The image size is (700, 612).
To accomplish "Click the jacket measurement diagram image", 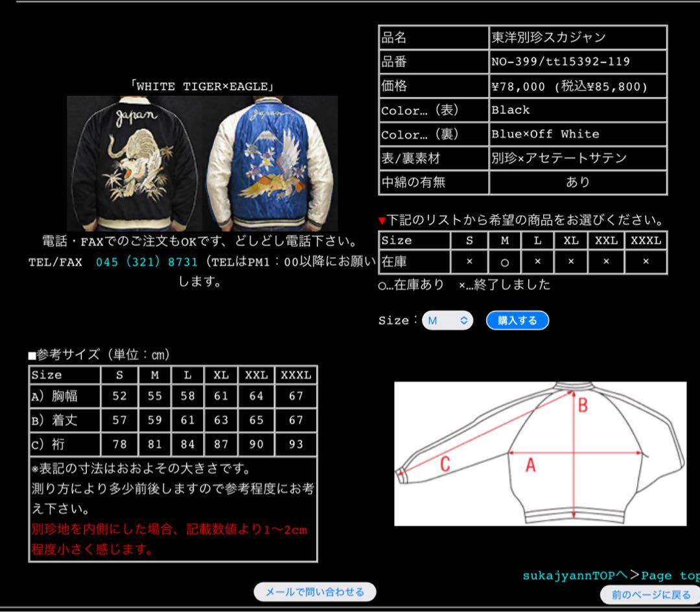I will click(x=540, y=453).
